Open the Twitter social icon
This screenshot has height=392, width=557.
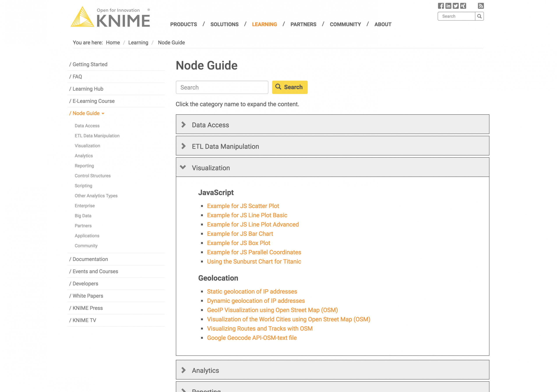click(x=456, y=6)
